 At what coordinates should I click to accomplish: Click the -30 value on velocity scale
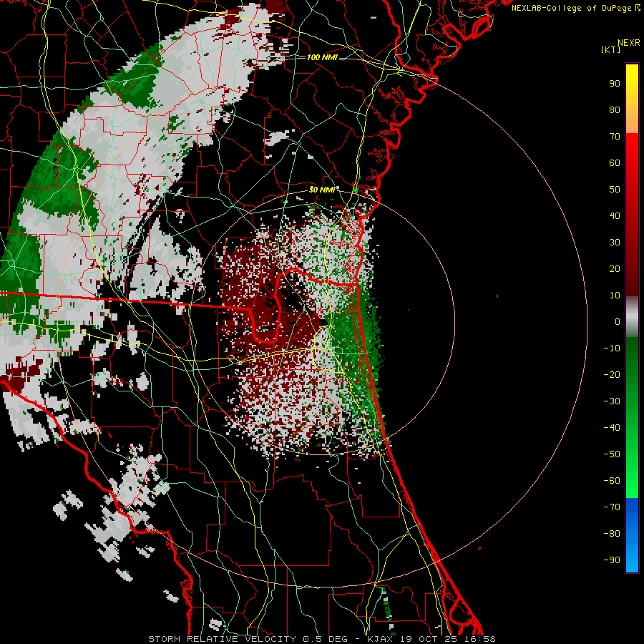(x=612, y=401)
